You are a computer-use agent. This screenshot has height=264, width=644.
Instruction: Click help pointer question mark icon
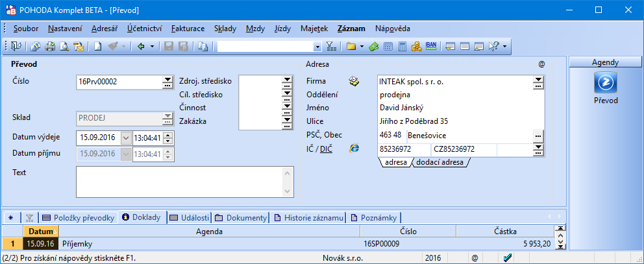(493, 47)
